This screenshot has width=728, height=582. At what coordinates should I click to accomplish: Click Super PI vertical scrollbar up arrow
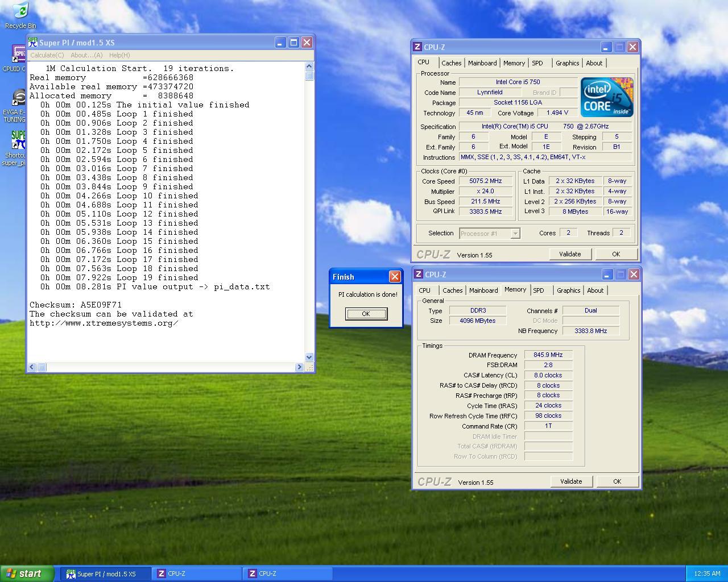click(309, 66)
